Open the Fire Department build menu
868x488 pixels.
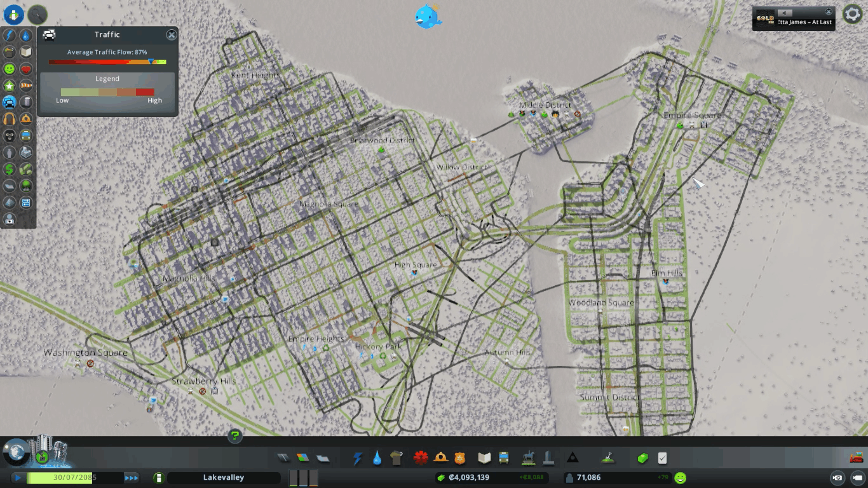click(440, 457)
